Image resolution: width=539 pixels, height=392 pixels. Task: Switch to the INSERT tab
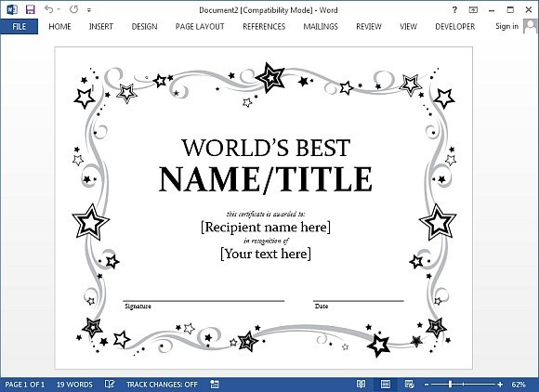click(101, 26)
